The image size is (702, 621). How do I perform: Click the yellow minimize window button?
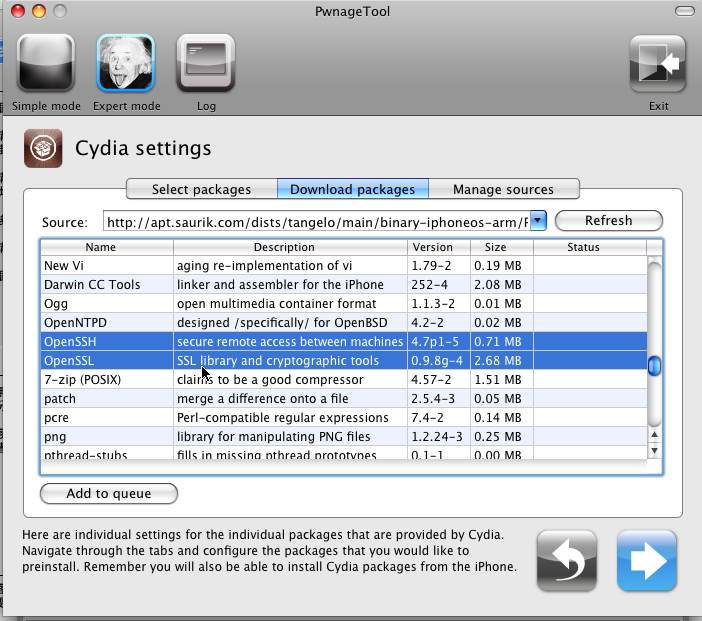click(39, 11)
